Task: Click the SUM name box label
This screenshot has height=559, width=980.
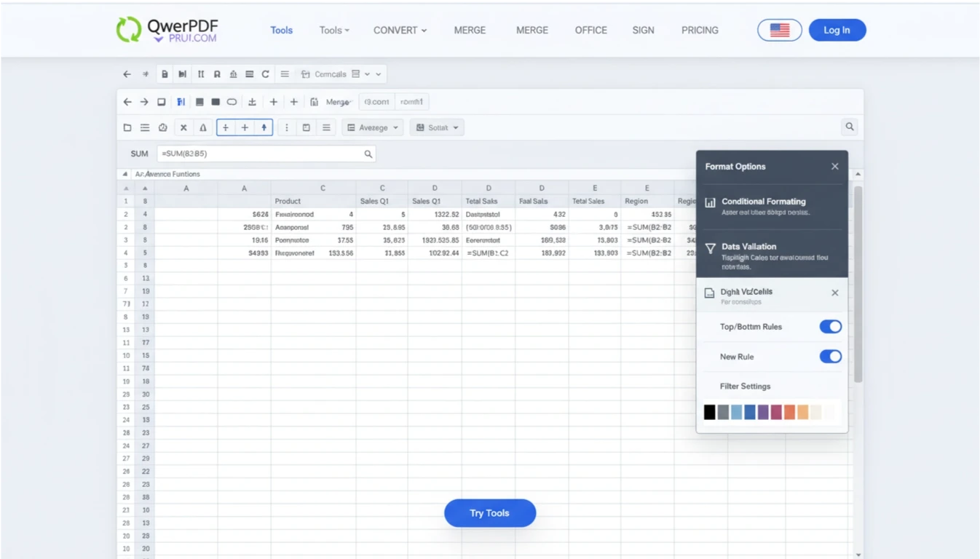Action: pyautogui.click(x=139, y=154)
